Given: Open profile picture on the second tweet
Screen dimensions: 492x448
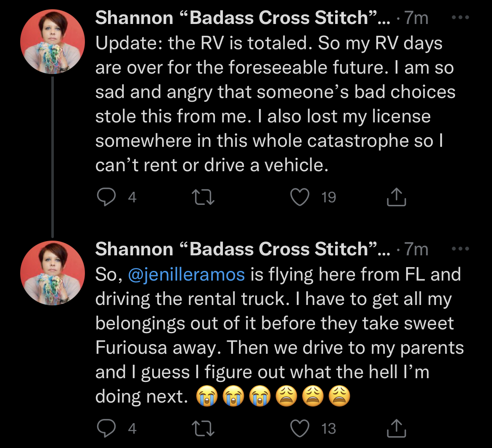Looking at the screenshot, I should click(x=53, y=273).
